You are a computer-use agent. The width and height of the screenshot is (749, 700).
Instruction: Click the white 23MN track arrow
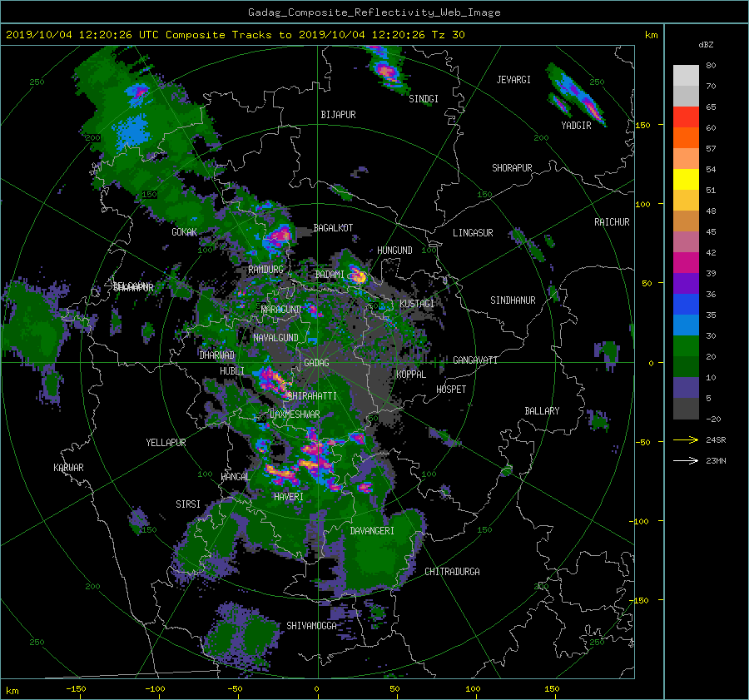(x=686, y=461)
